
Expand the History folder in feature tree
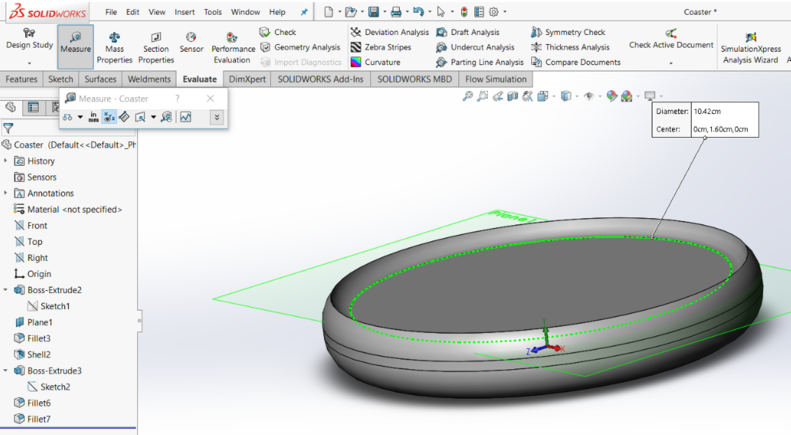point(6,161)
